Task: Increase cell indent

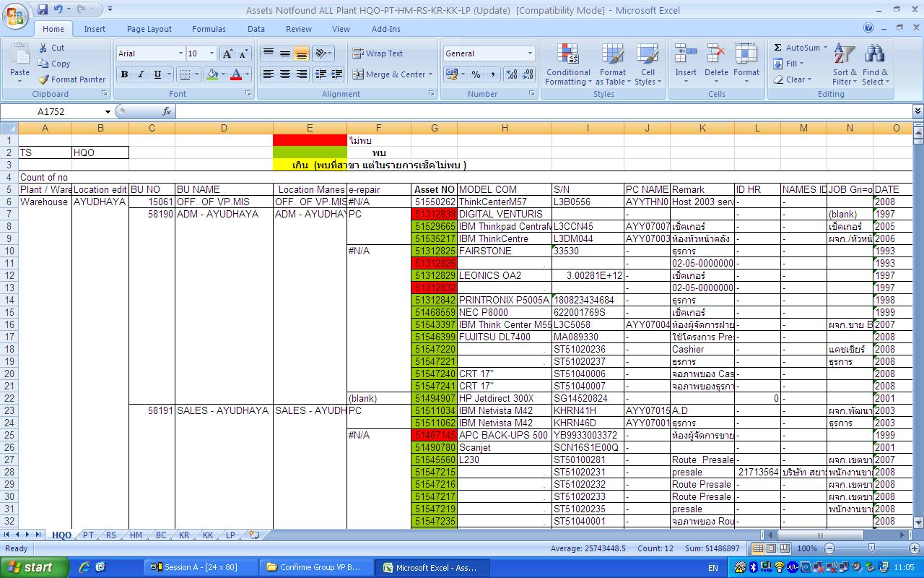Action: pyautogui.click(x=336, y=74)
